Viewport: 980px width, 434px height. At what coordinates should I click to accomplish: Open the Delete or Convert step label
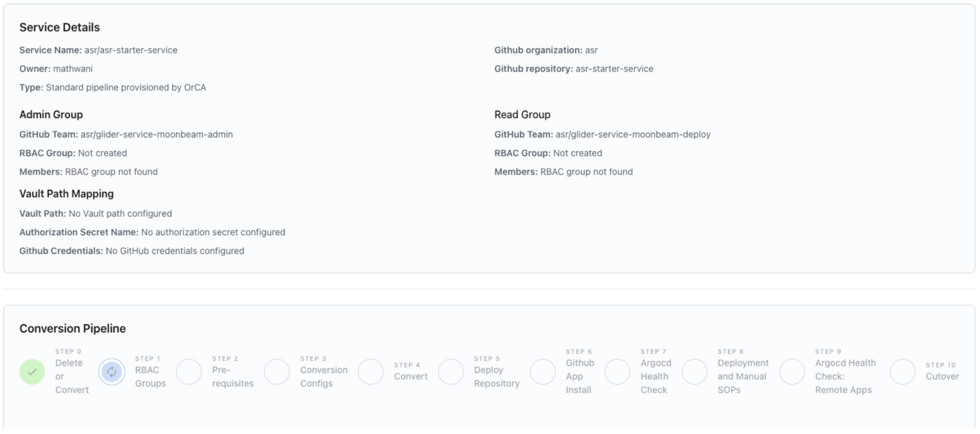(72, 377)
